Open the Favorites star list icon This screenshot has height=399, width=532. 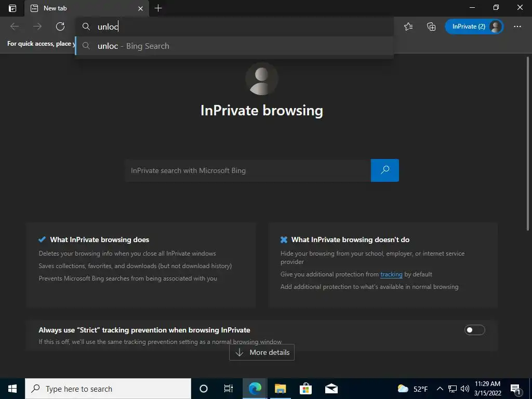point(408,26)
